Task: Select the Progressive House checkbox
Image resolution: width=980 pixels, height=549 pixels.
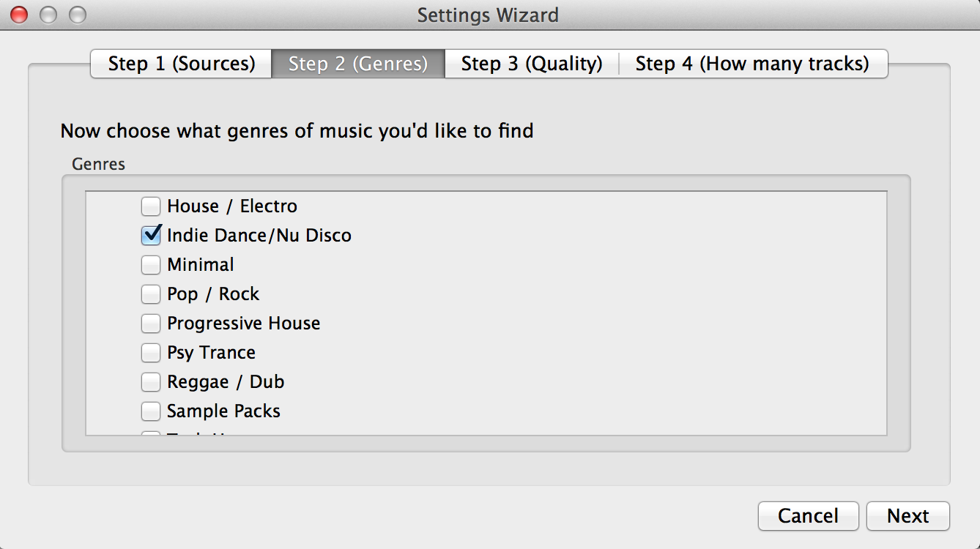Action: tap(151, 324)
